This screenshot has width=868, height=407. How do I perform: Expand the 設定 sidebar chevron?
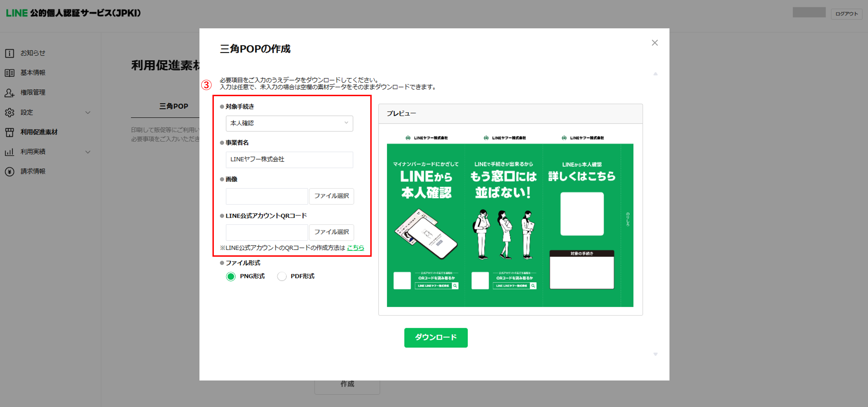click(x=88, y=112)
